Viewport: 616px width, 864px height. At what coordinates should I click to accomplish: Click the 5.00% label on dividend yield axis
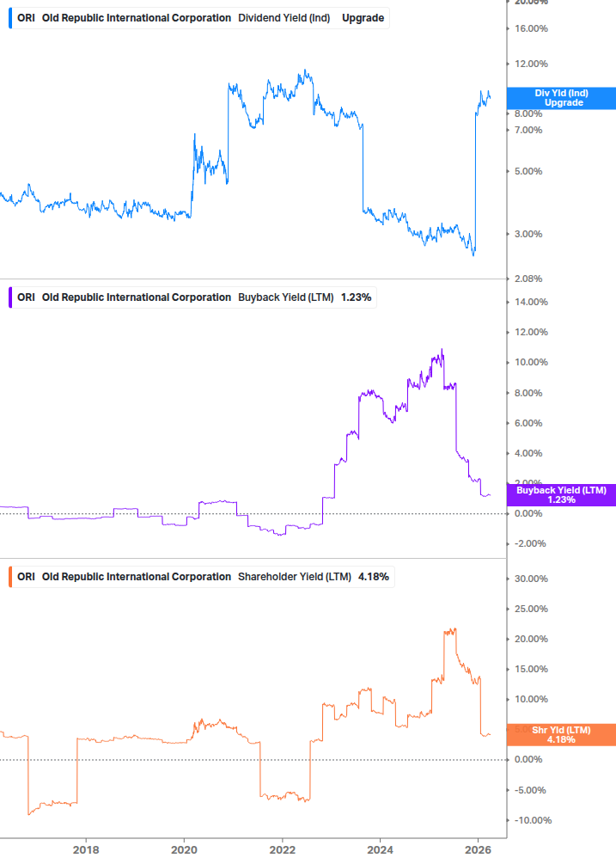(x=528, y=171)
